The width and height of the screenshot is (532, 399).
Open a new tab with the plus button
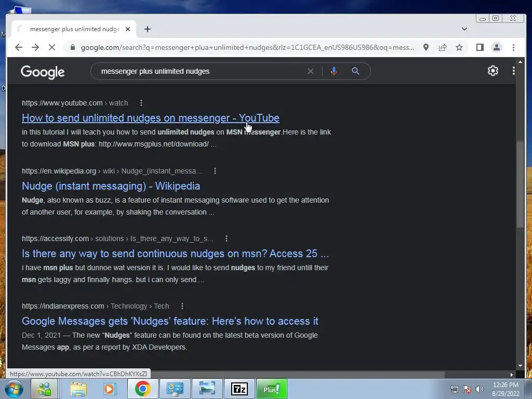pos(147,29)
